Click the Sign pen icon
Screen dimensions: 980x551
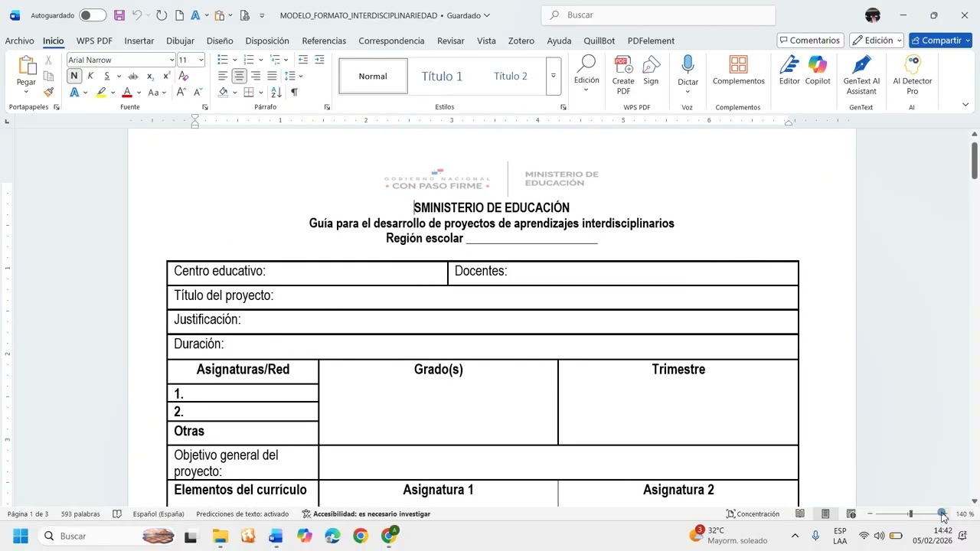[651, 70]
